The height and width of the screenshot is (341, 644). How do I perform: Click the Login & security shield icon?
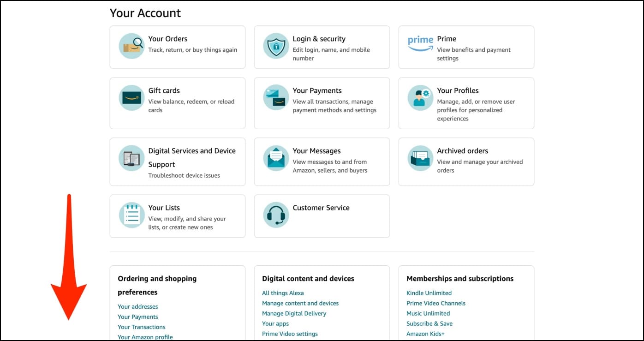276,46
